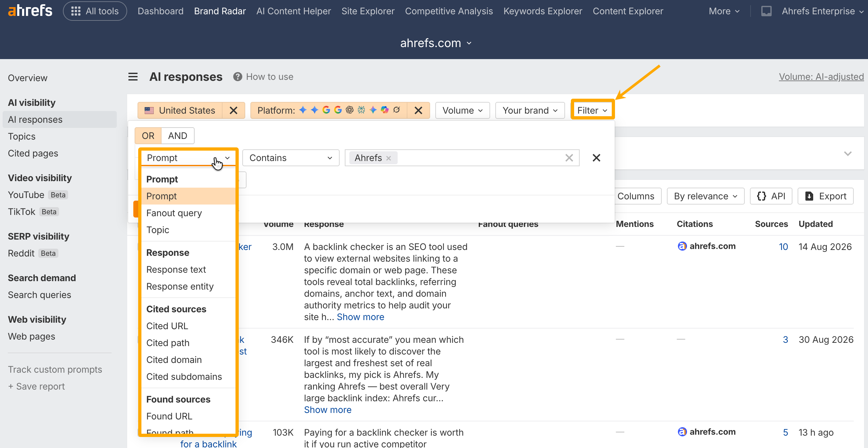Open the Platform filter chip

[x=329, y=110]
